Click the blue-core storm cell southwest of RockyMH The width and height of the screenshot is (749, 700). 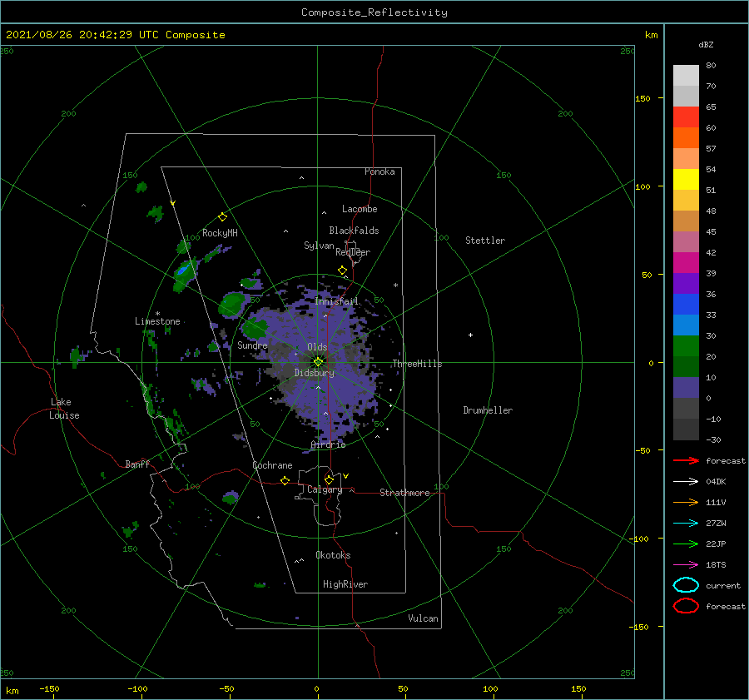185,273
